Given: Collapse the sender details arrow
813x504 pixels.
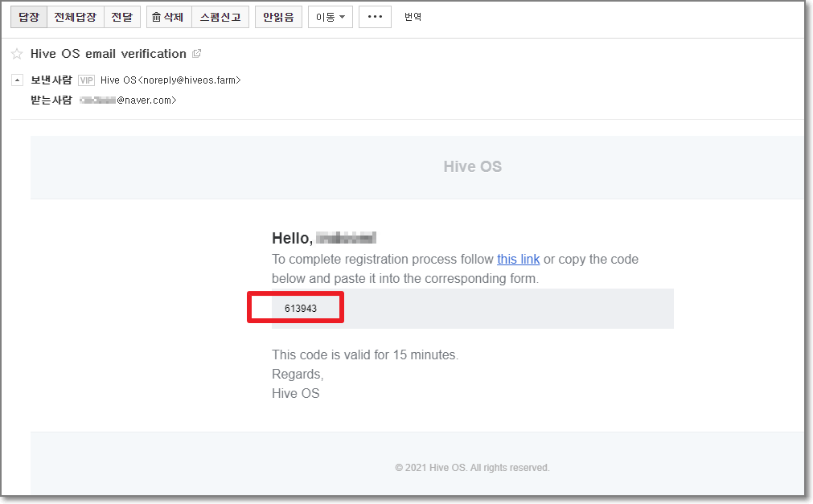Looking at the screenshot, I should (17, 80).
